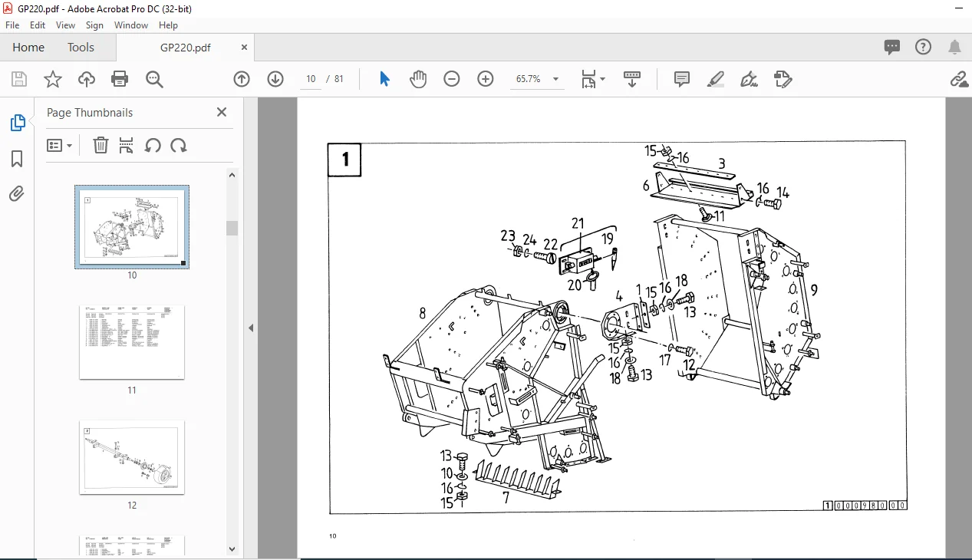This screenshot has height=560, width=972.
Task: Select page 10 thumbnail
Action: [132, 226]
